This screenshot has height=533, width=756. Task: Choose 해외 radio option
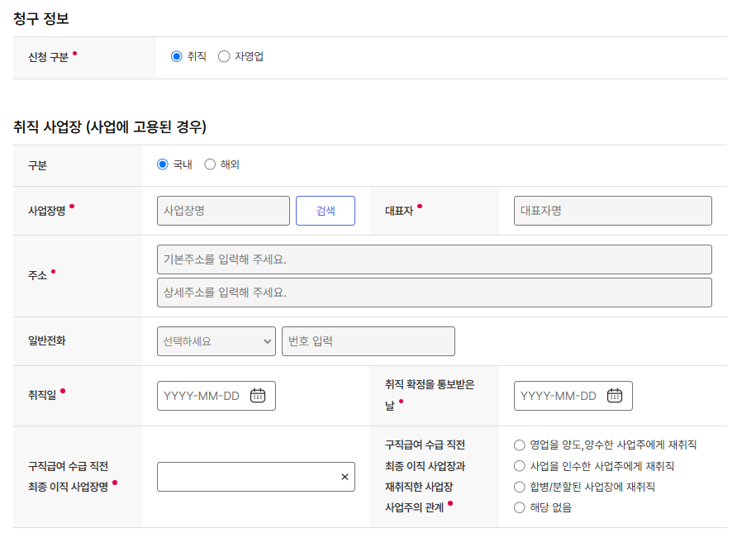[210, 164]
